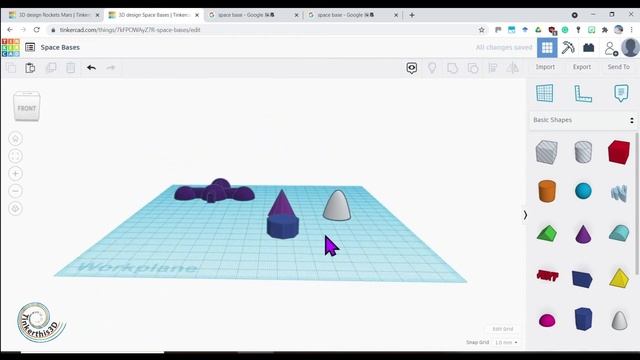
Task: Undo the last action
Action: 91,68
